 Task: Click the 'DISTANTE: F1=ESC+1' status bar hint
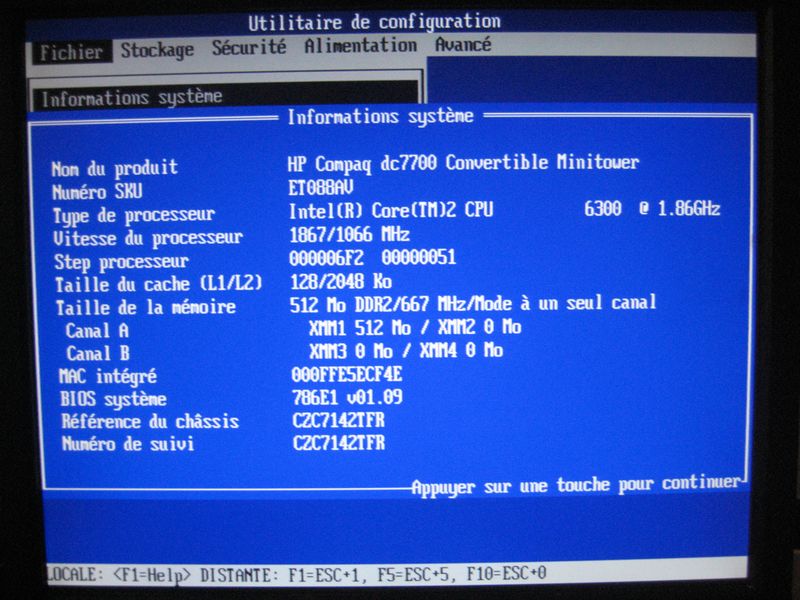284,575
